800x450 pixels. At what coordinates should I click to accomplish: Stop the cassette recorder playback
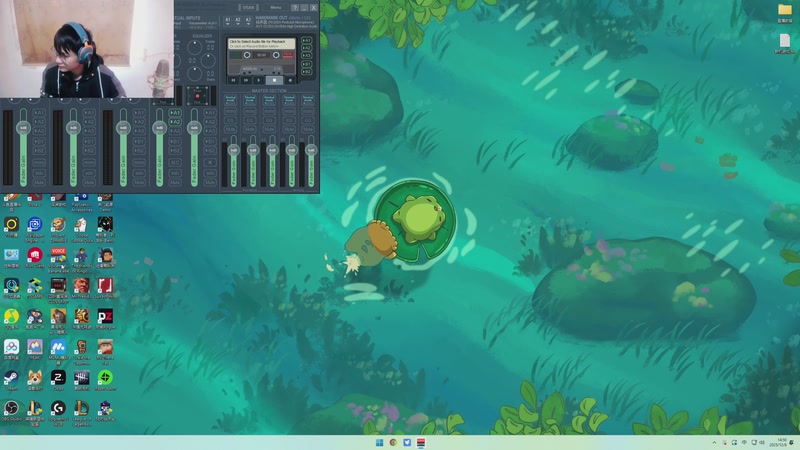274,80
